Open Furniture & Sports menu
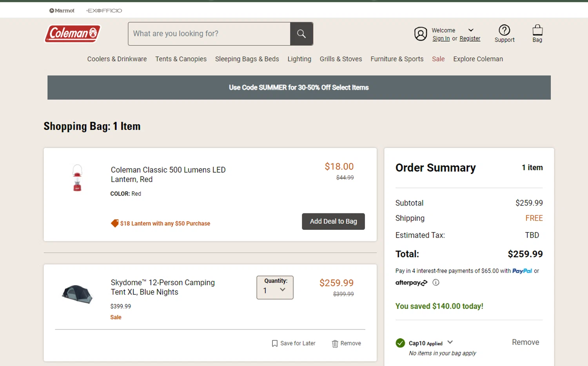588x366 pixels. tap(397, 59)
